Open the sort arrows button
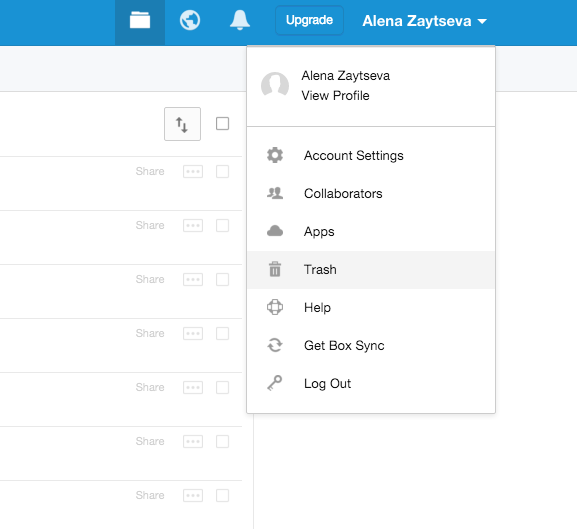577x529 pixels. click(182, 124)
